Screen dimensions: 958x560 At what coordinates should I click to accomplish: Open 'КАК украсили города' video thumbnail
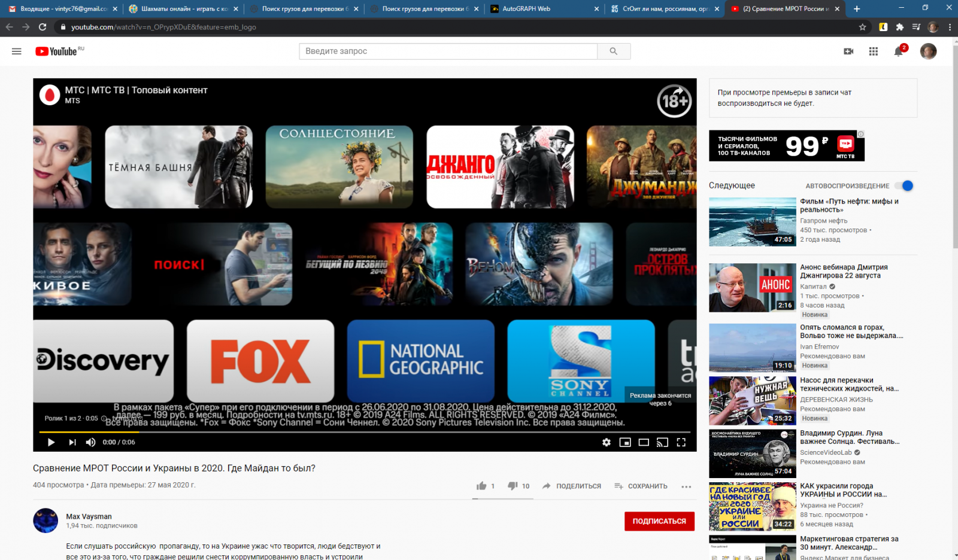coord(753,507)
